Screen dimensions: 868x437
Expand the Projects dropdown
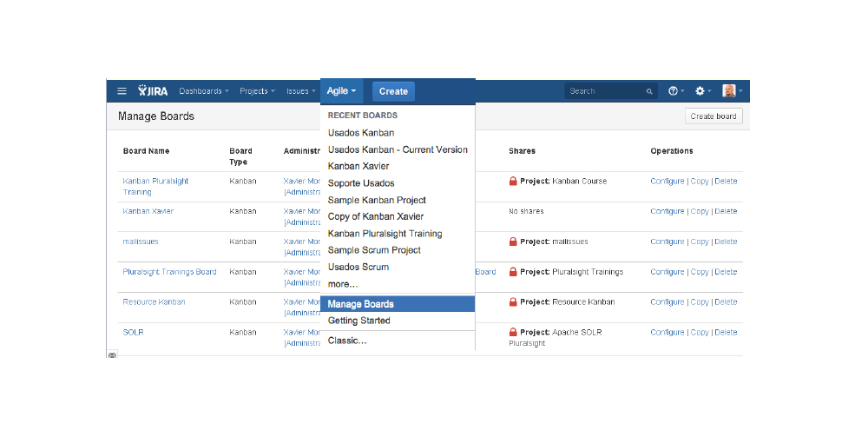(x=258, y=91)
